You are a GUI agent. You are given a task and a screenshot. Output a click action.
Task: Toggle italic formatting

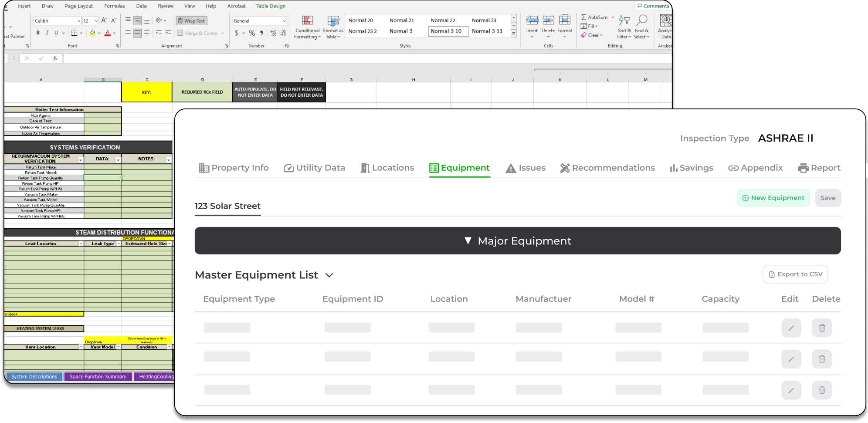(x=47, y=33)
